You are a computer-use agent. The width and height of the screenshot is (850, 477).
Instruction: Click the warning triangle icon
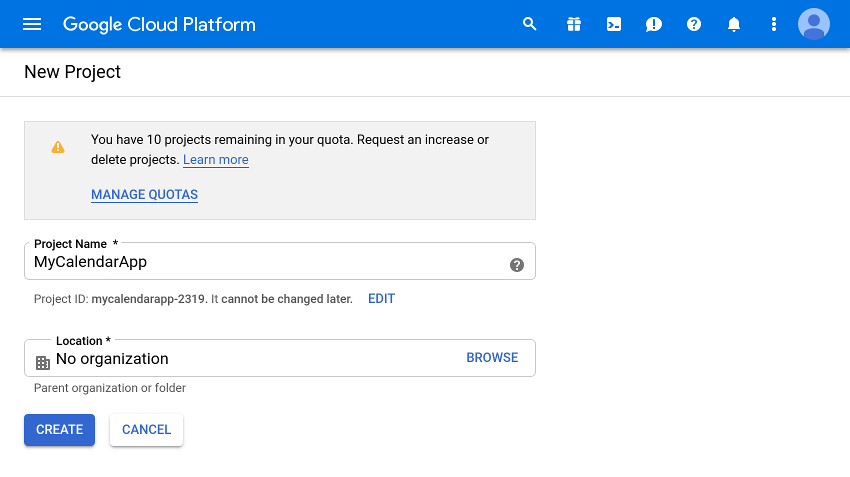pyautogui.click(x=58, y=147)
